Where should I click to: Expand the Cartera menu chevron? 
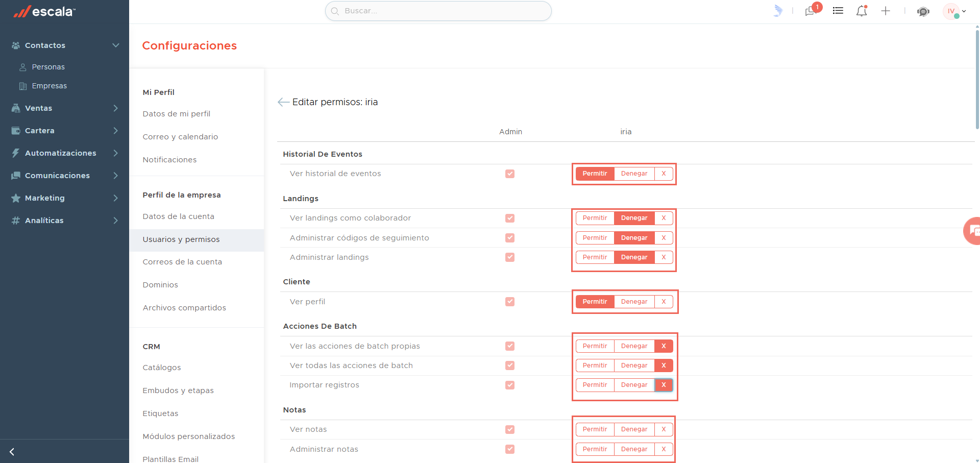(x=116, y=131)
